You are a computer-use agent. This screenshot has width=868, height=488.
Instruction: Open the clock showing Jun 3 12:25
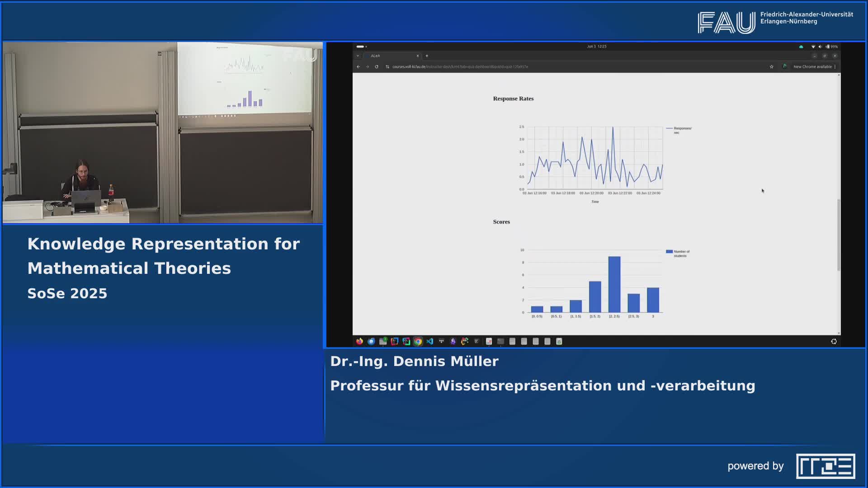click(596, 47)
